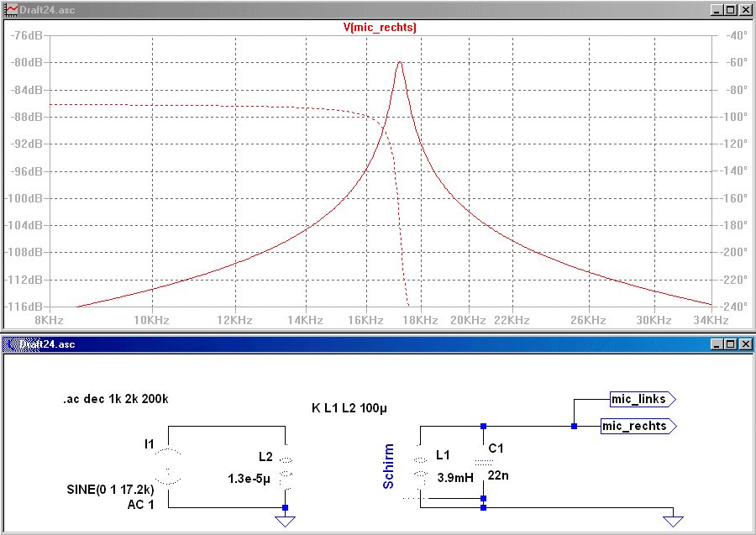Click the SINE(0 1 17.2k) source value
Image resolution: width=756 pixels, height=535 pixels.
click(x=110, y=490)
